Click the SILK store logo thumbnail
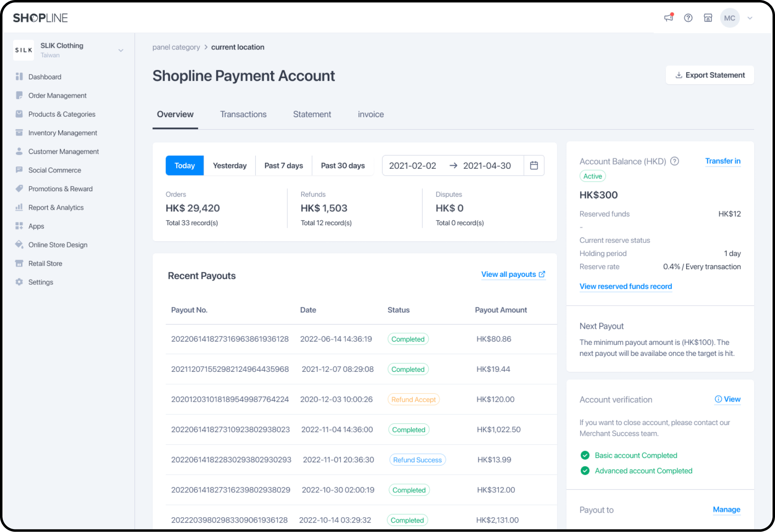 (23, 50)
